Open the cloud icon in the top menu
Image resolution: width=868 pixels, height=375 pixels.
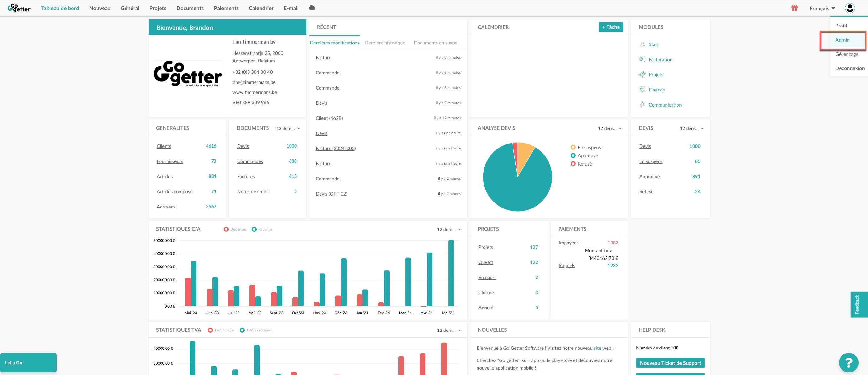(312, 8)
